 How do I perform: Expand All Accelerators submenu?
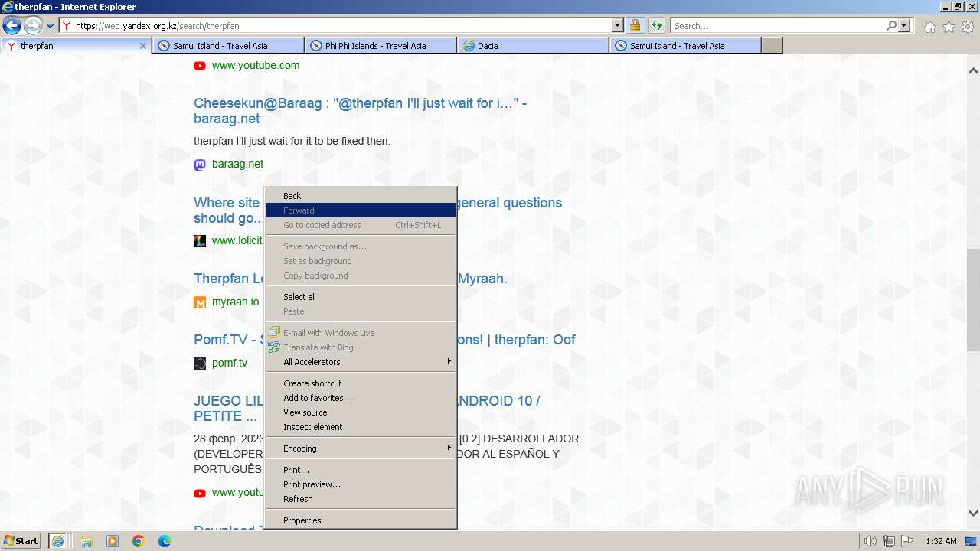tap(361, 362)
